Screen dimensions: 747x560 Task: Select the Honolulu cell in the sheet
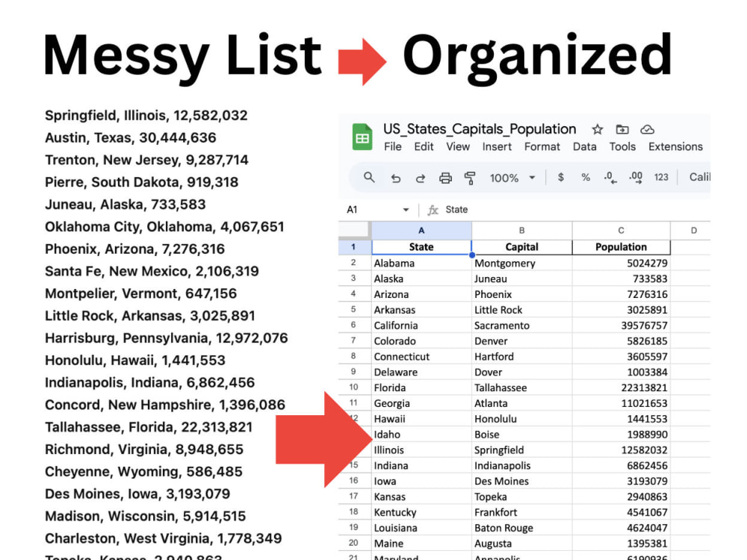(521, 419)
